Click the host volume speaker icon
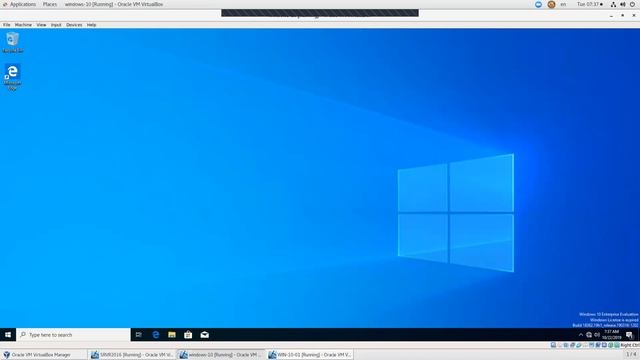This screenshot has height=360, width=640. [x=623, y=4]
